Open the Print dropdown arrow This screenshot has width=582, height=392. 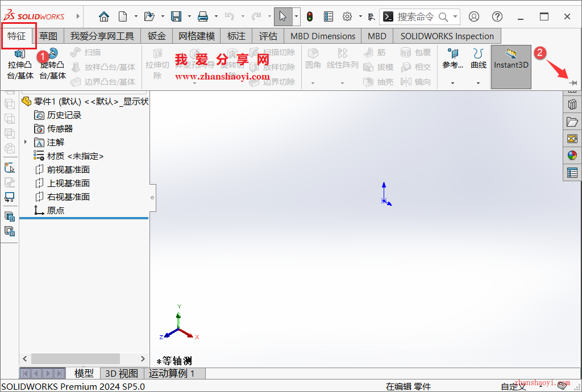[216, 16]
